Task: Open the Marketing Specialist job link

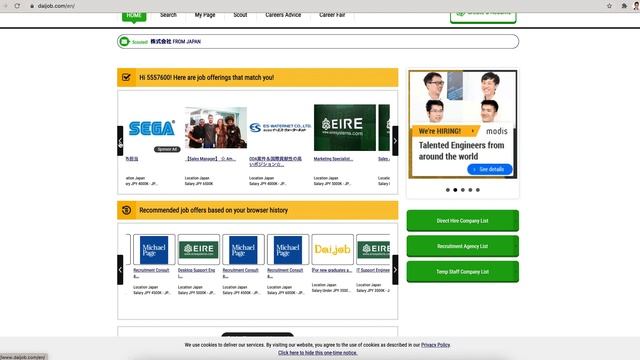Action: 333,159
